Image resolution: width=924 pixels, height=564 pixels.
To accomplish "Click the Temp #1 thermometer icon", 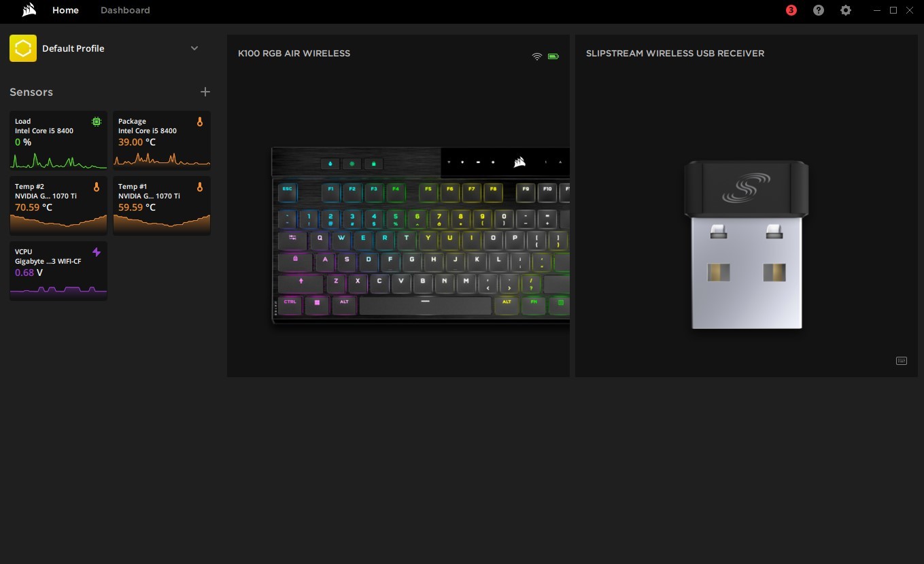I will [x=200, y=187].
